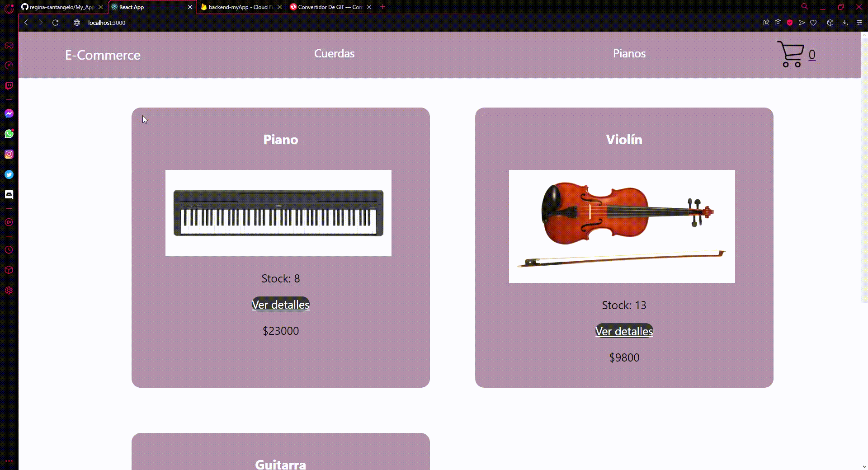This screenshot has height=470, width=868.
Task: Open Facebook Messenger sidebar panel
Action: [9, 113]
